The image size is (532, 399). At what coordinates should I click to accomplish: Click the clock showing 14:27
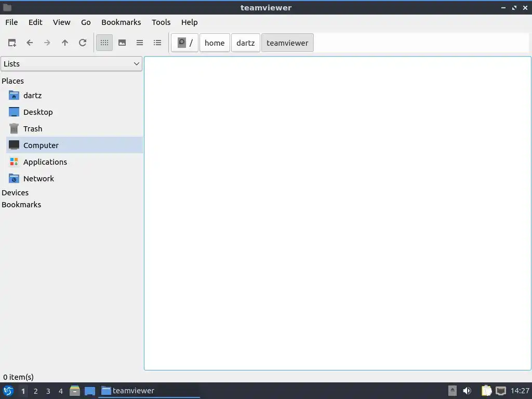[520, 391]
